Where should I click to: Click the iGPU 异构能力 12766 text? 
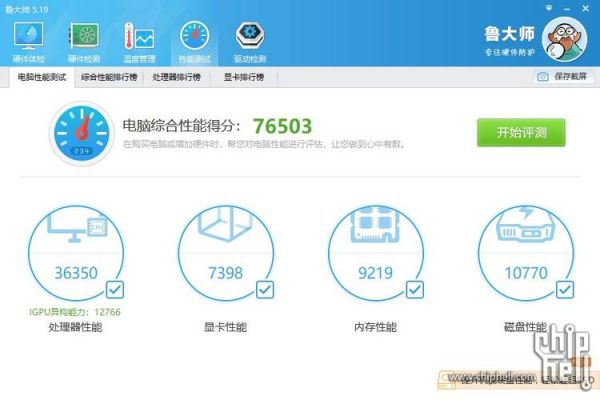[x=75, y=312]
